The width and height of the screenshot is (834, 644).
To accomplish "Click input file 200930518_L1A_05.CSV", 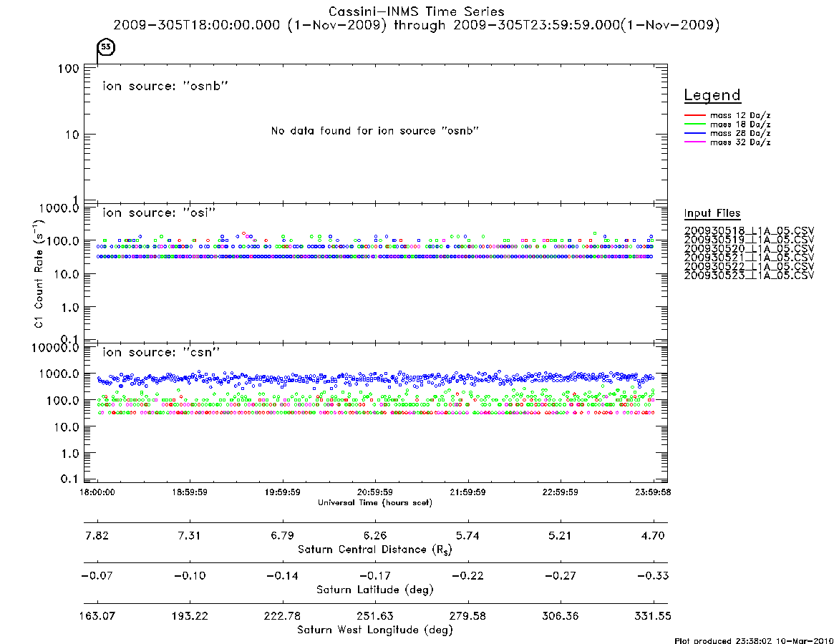I will (x=749, y=231).
